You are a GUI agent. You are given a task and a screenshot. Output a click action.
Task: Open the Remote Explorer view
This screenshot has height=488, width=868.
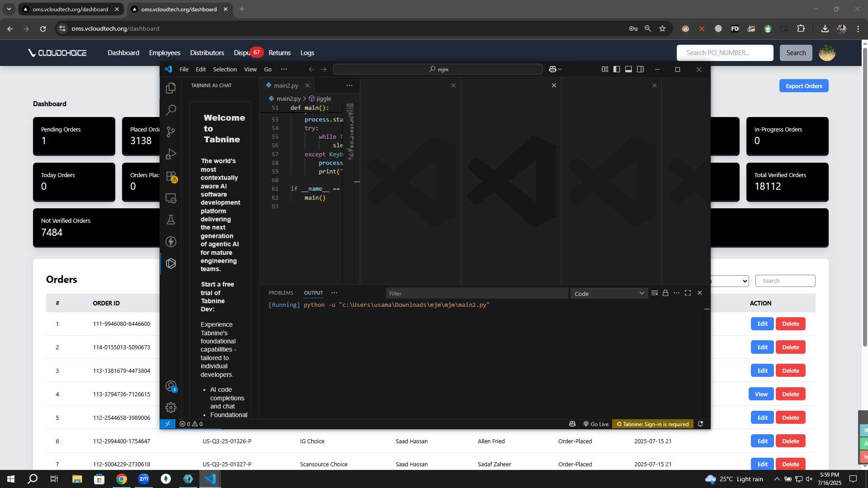(x=171, y=198)
